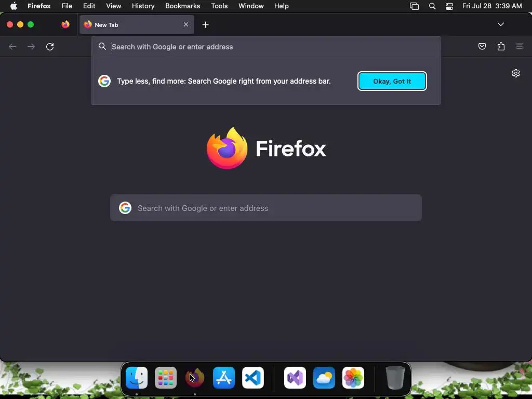Open the Tools menu
This screenshot has height=399, width=532.
(x=219, y=6)
